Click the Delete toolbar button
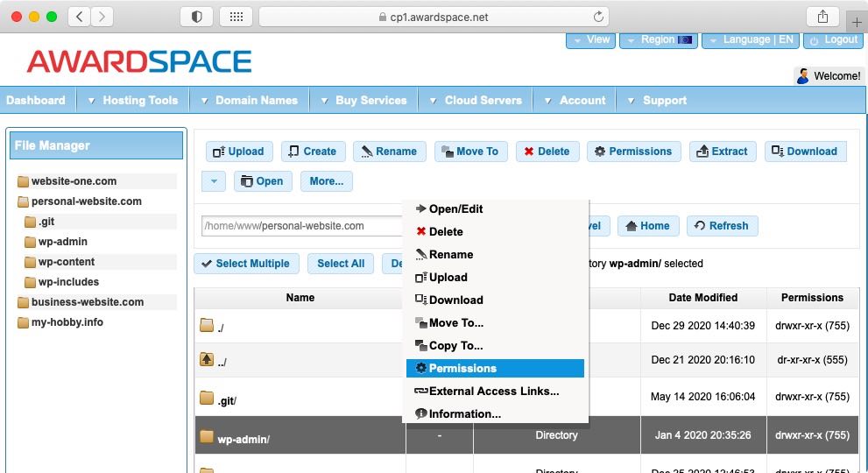The width and height of the screenshot is (868, 473). pos(547,152)
